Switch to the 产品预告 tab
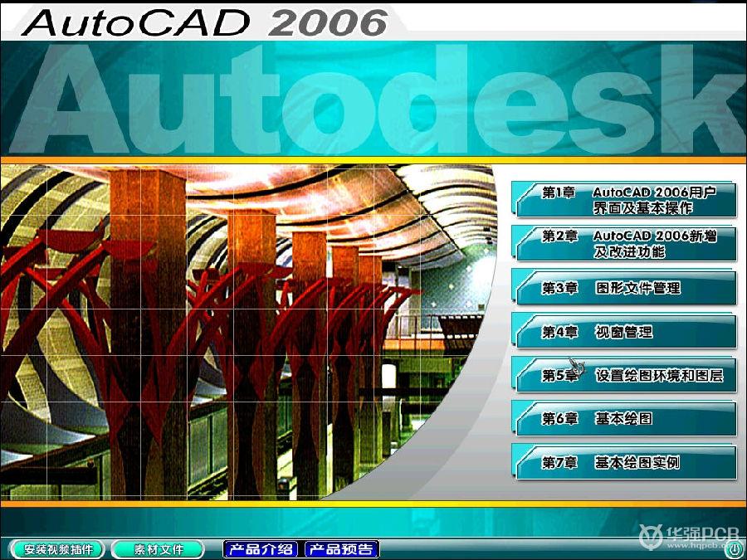The image size is (747, 560). pyautogui.click(x=341, y=549)
